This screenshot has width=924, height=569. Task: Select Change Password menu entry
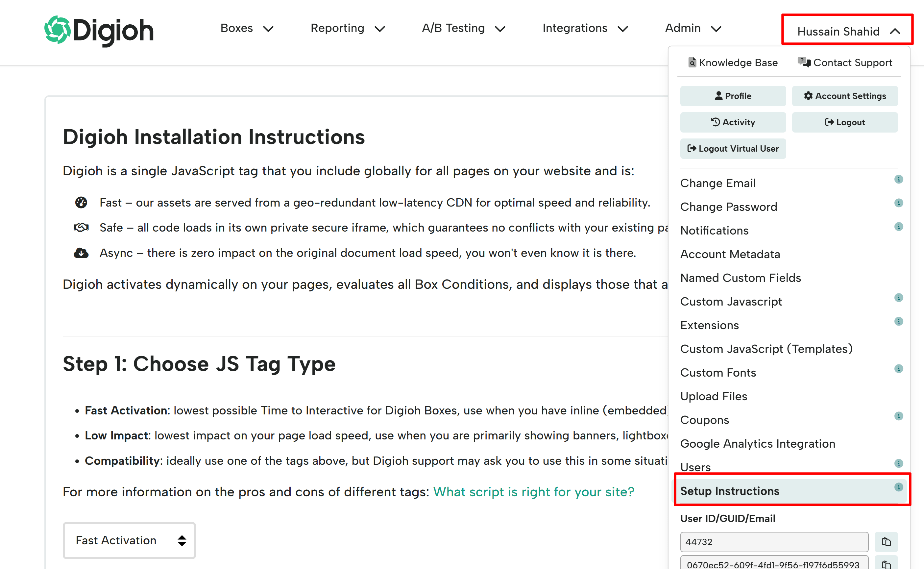pos(729,207)
